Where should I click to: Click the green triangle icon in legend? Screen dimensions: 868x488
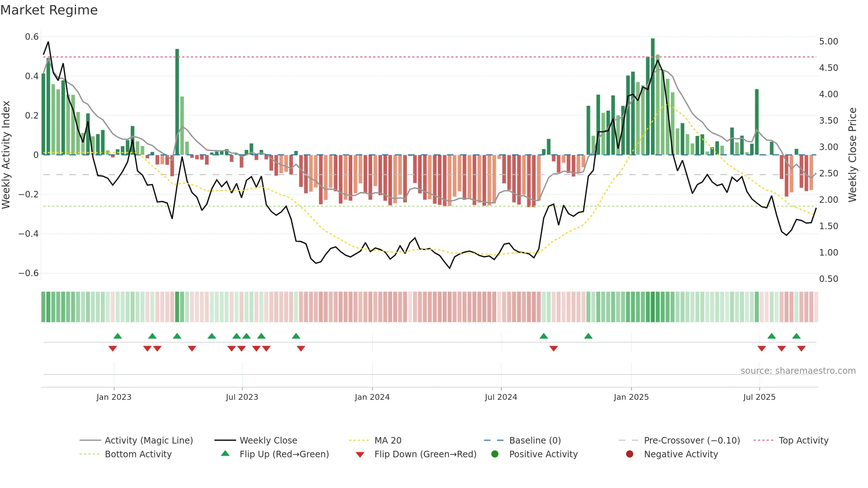(x=225, y=453)
